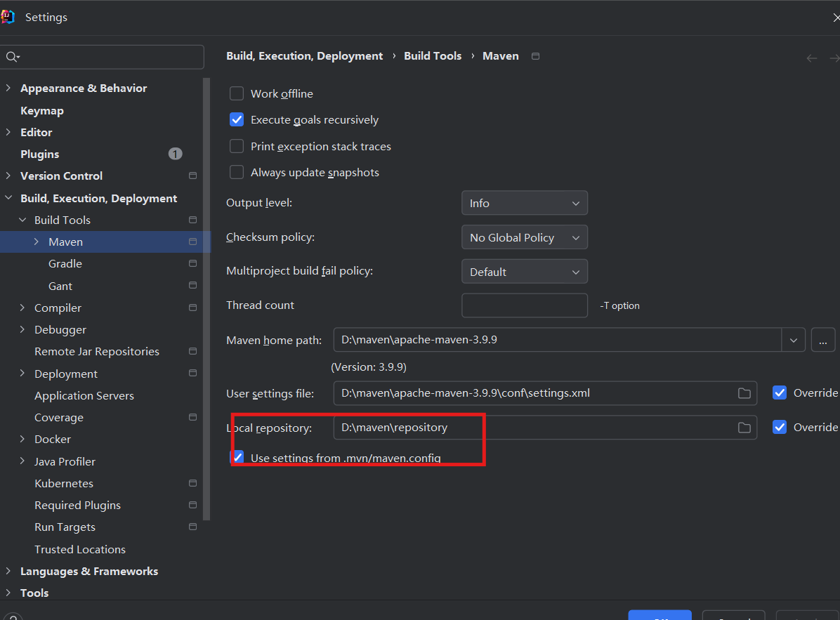Expand the Compiler node
Viewport: 840px width, 620px height.
(22, 308)
